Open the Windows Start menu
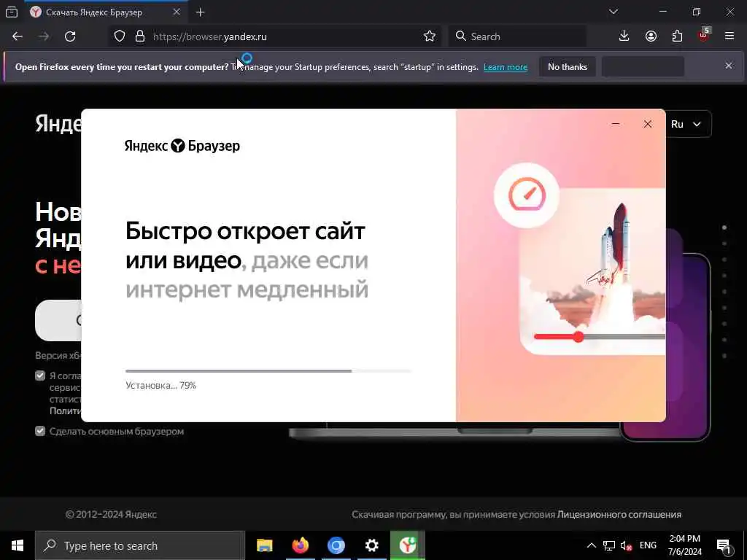Screen dimensions: 747x560 pos(18,545)
